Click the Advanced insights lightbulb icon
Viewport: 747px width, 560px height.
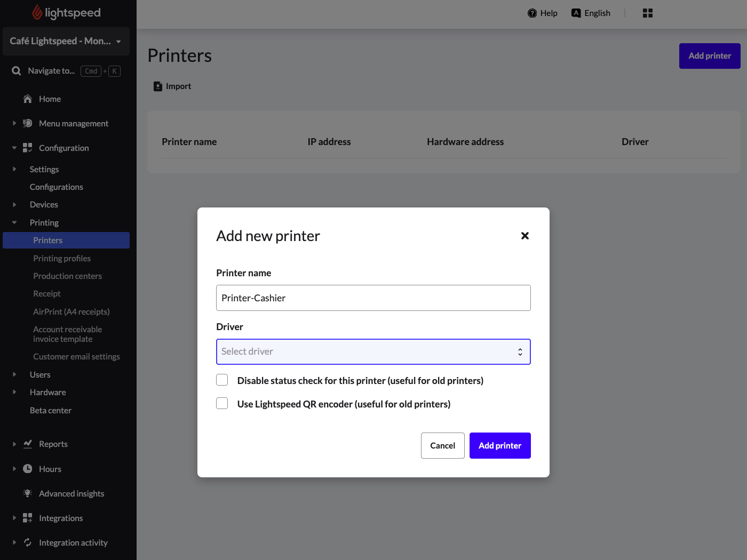(28, 493)
